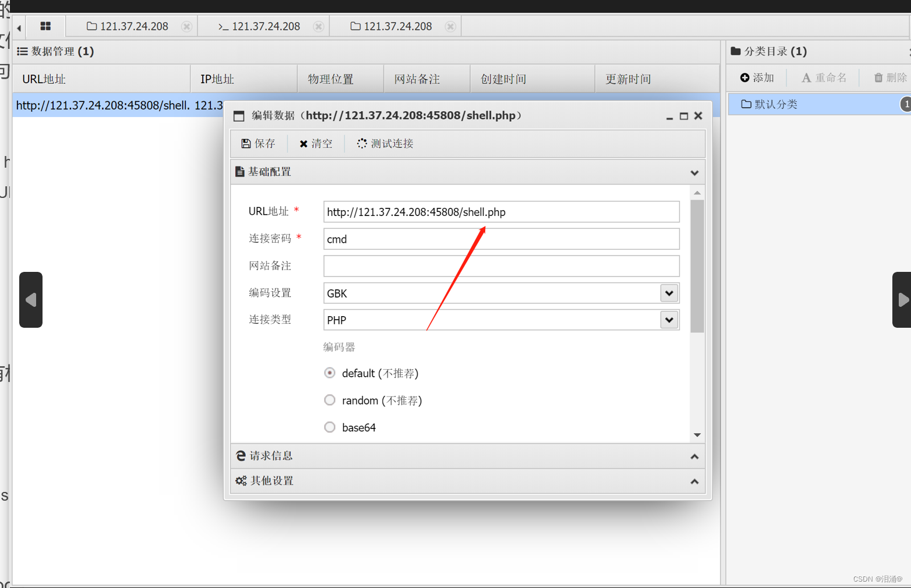Sort by URL地址 column header
The image size is (911, 588).
101,79
